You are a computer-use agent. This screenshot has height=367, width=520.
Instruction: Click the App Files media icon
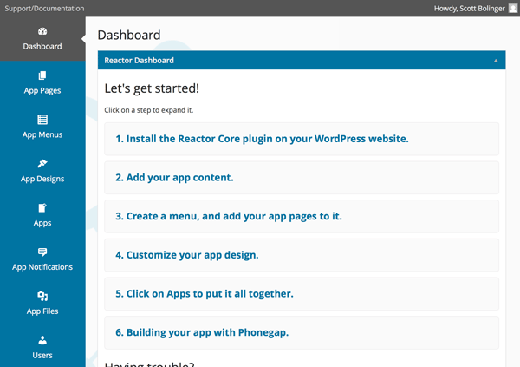pyautogui.click(x=42, y=296)
